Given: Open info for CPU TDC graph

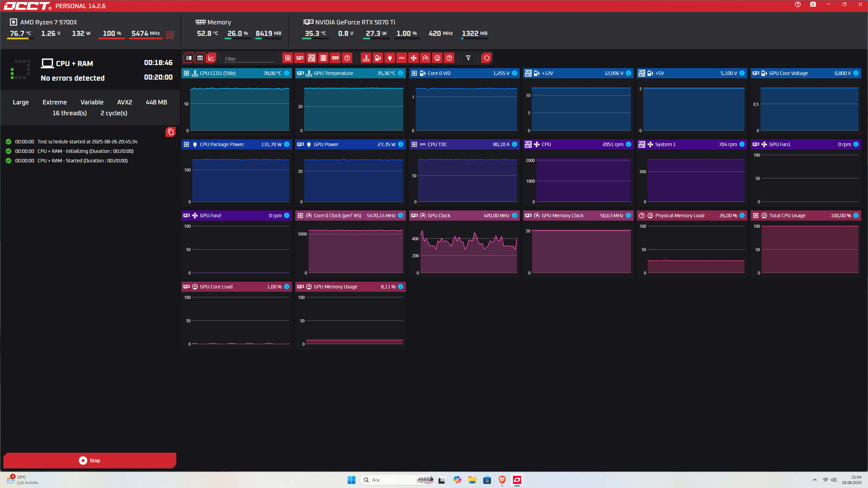Looking at the screenshot, I should tap(515, 144).
